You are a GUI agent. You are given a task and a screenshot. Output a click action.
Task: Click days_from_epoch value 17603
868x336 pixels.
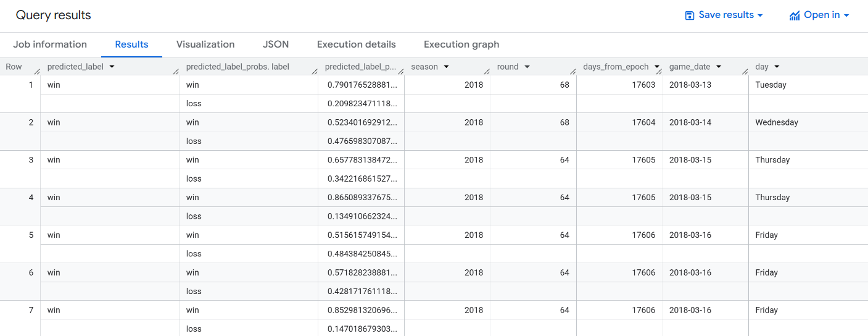[643, 85]
